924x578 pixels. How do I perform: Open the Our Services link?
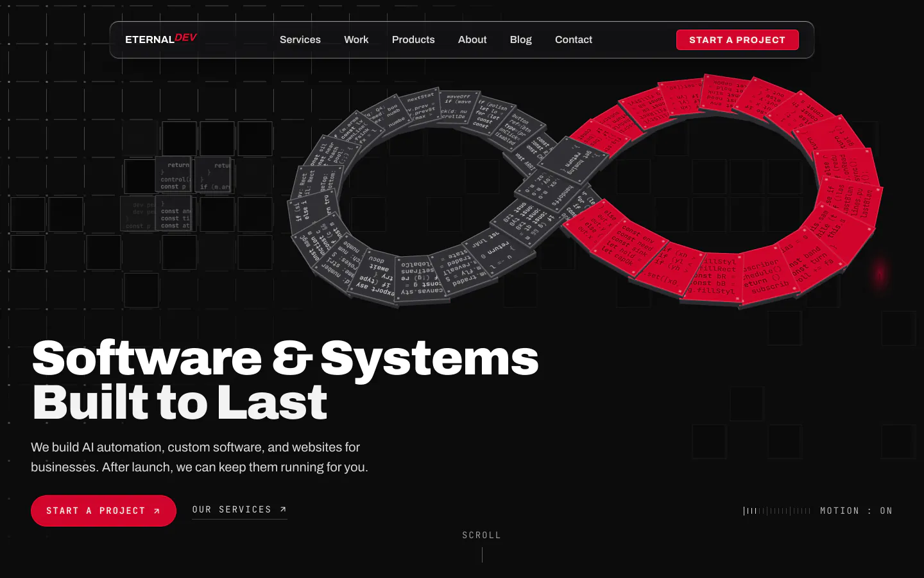pos(239,509)
